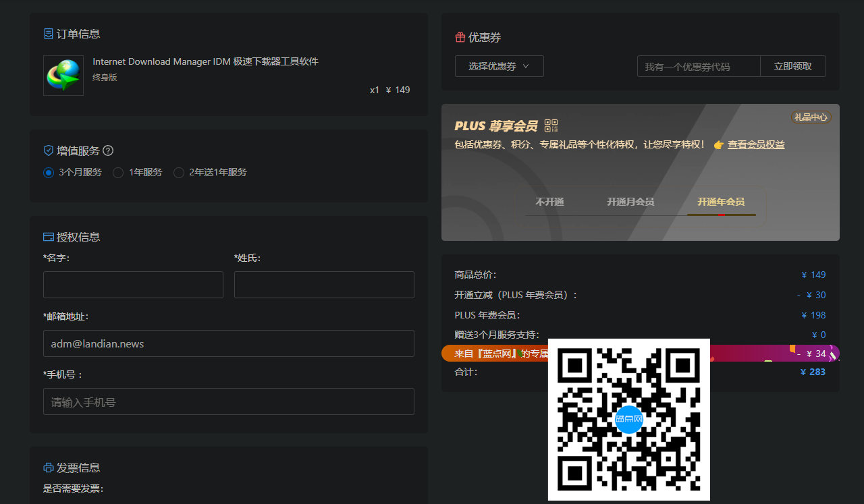The image size is (864, 504).
Task: Click the product title Internet Download Manager IDM
Action: [x=205, y=61]
